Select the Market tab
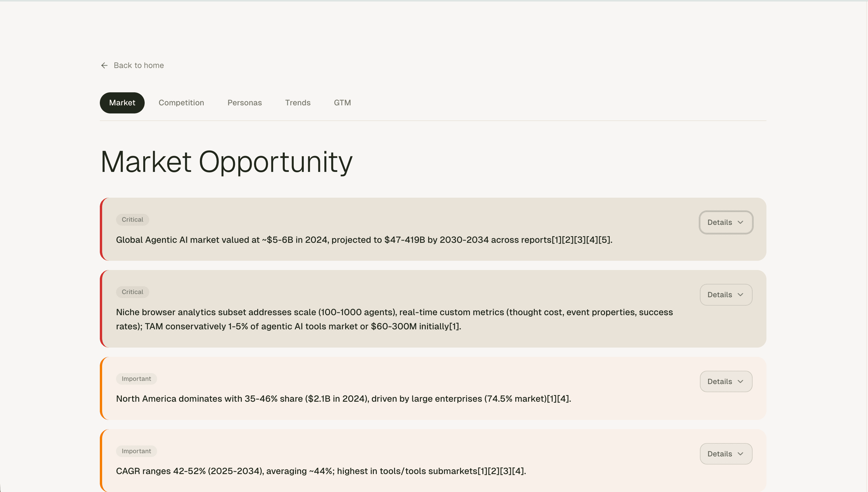 coord(122,102)
